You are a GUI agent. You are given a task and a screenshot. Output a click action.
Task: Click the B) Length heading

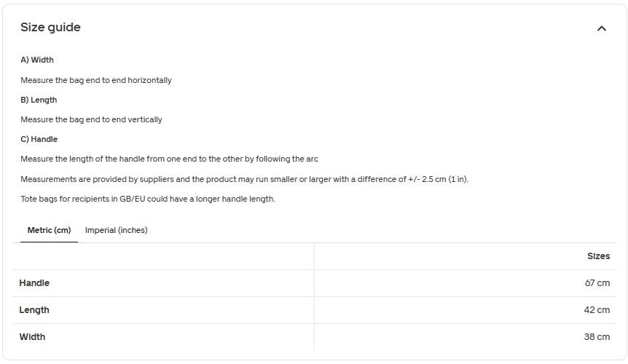(39, 100)
